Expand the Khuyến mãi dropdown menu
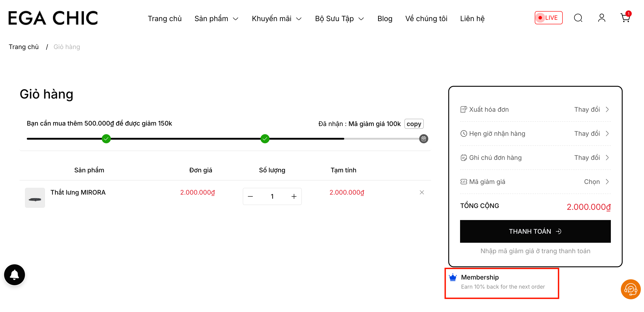The height and width of the screenshot is (312, 644). point(277,19)
